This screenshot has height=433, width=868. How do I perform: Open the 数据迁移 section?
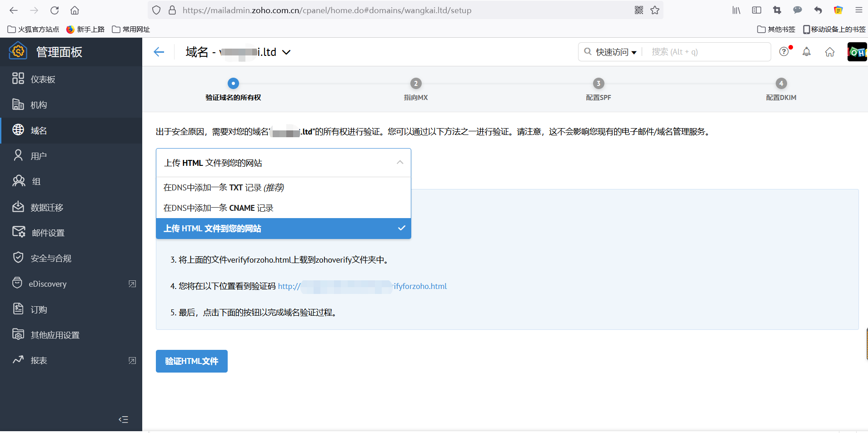[71, 207]
